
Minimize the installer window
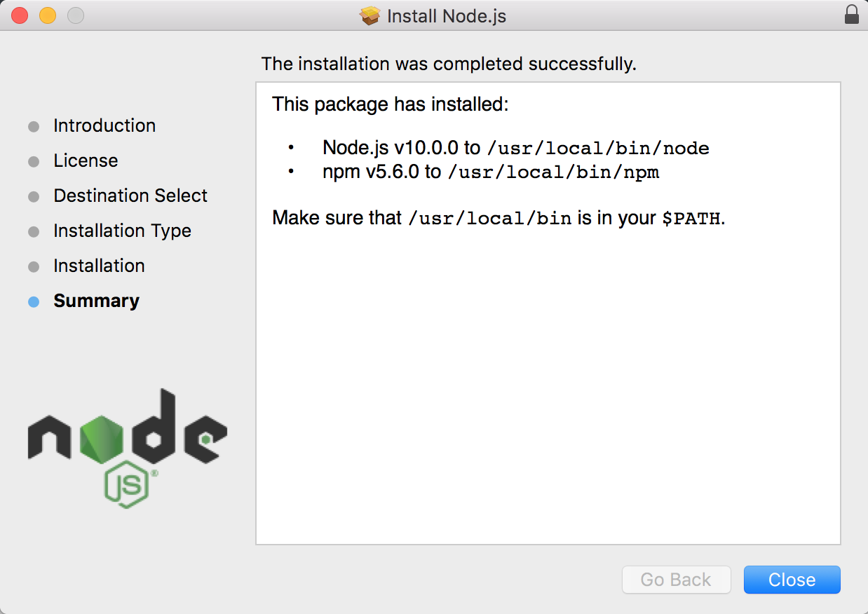click(46, 15)
